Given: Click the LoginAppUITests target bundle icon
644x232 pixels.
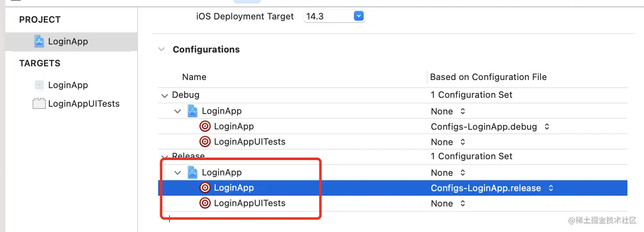Looking at the screenshot, I should pos(39,104).
